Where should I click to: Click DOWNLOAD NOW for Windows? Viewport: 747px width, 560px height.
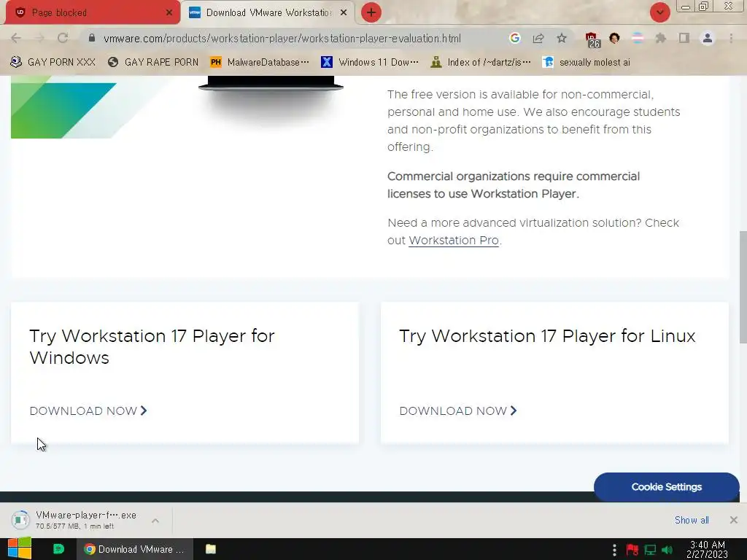pyautogui.click(x=88, y=411)
